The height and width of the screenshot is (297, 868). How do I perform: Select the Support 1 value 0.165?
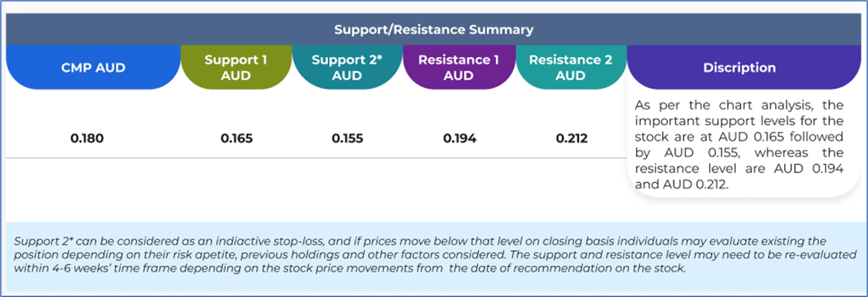(237, 138)
